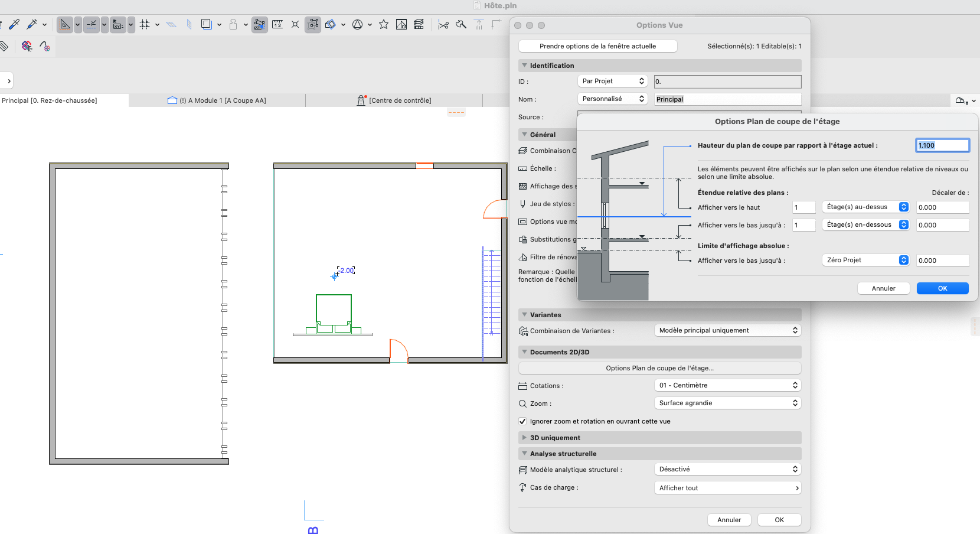Toggle the XY coordinate tracker icon
980x534 pixels.
click(x=118, y=24)
